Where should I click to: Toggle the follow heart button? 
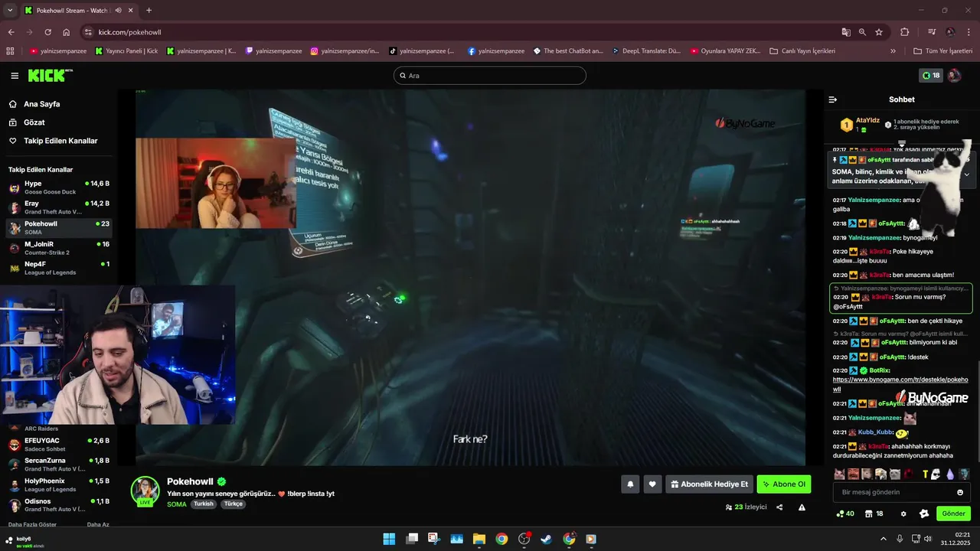tap(652, 484)
